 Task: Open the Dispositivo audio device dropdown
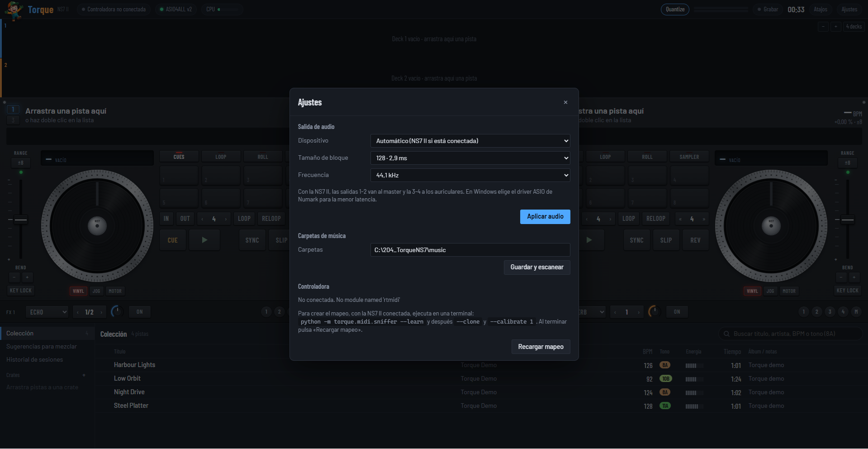[470, 141]
